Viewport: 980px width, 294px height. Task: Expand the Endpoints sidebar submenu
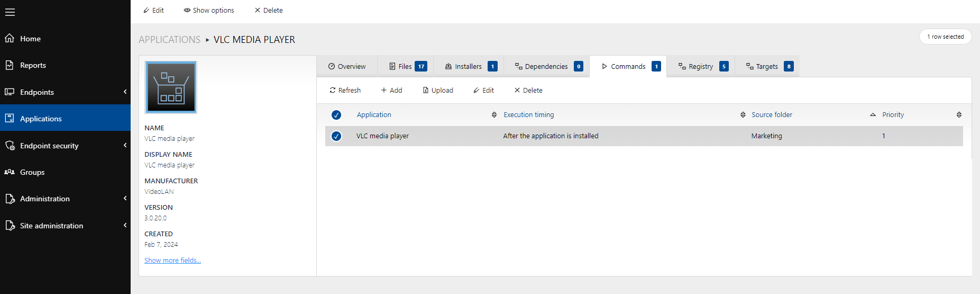pos(125,92)
